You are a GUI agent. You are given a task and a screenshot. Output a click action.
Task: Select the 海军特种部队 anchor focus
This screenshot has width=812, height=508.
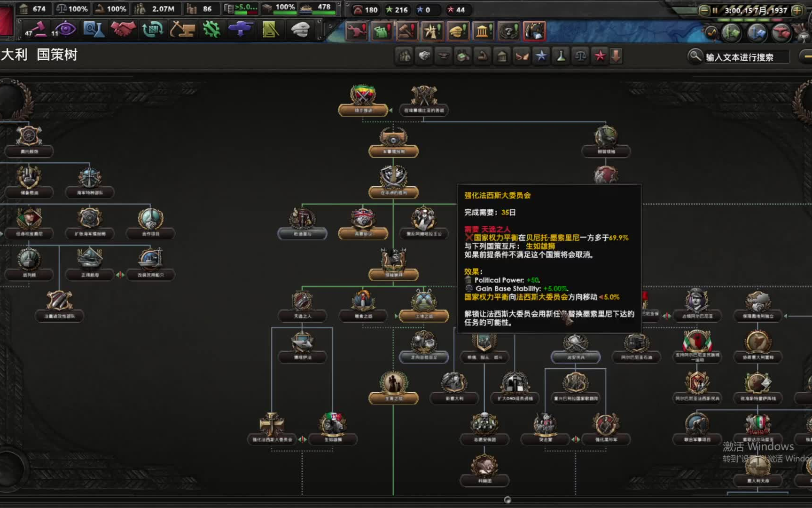(90, 182)
